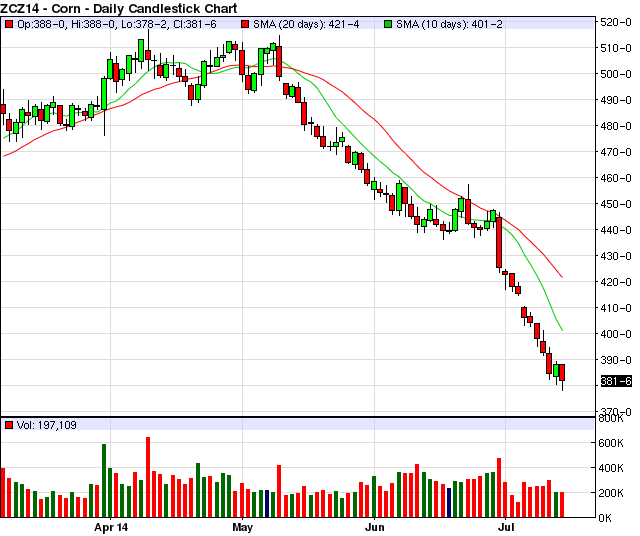
Task: Click the 480-0 price axis label
Action: tap(616, 126)
